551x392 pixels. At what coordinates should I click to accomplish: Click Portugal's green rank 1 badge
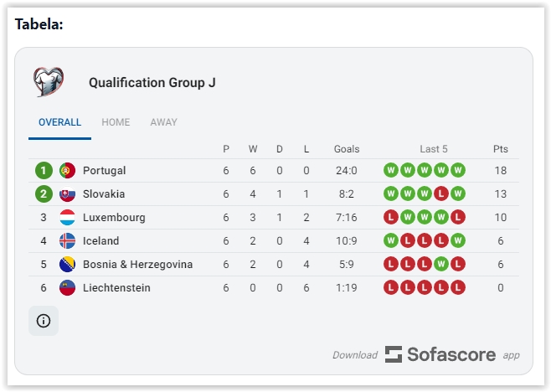tap(44, 171)
